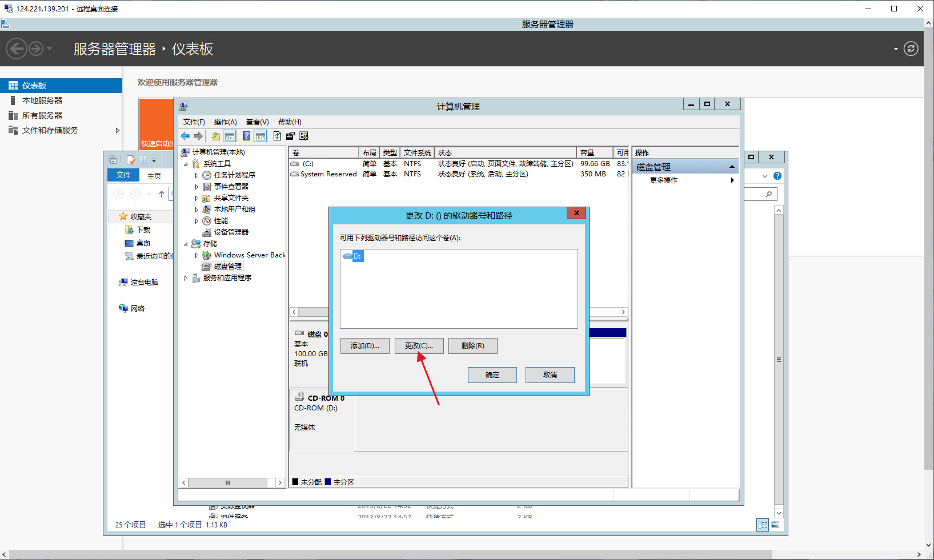Toggle the Show/Hide Console Tree toolbar button
The image size is (934, 560).
coord(230,136)
